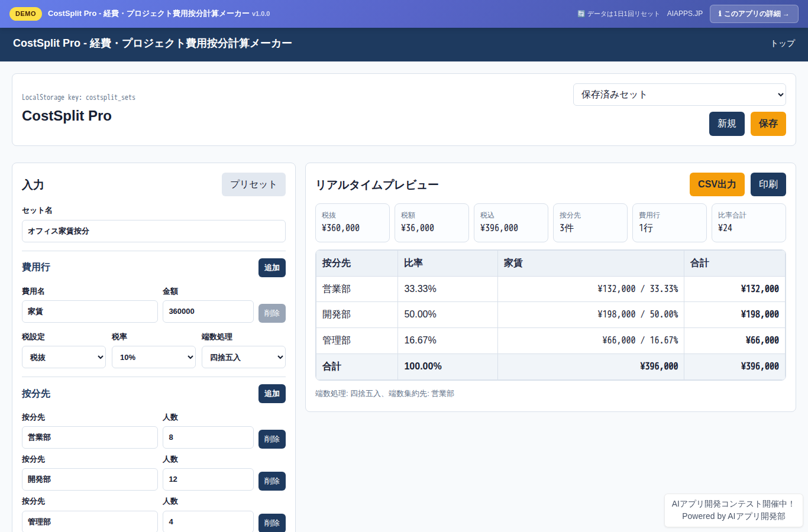Click the AIアプリ開発コンテスト開催中 banner
The image size is (808, 532).
tap(733, 510)
